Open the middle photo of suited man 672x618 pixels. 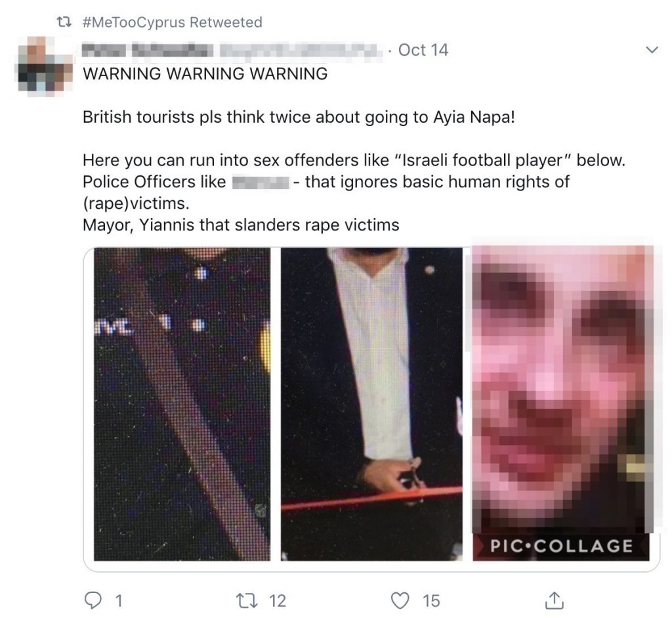tap(371, 404)
